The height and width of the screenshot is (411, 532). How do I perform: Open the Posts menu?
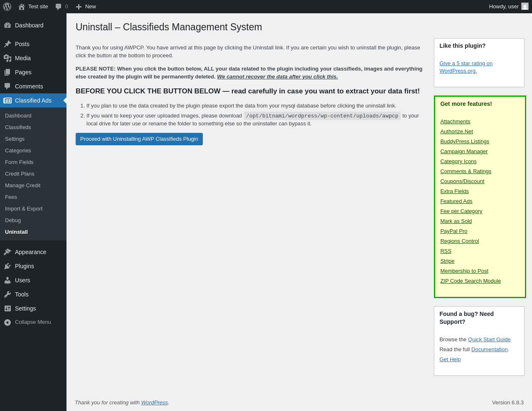tap(33, 44)
